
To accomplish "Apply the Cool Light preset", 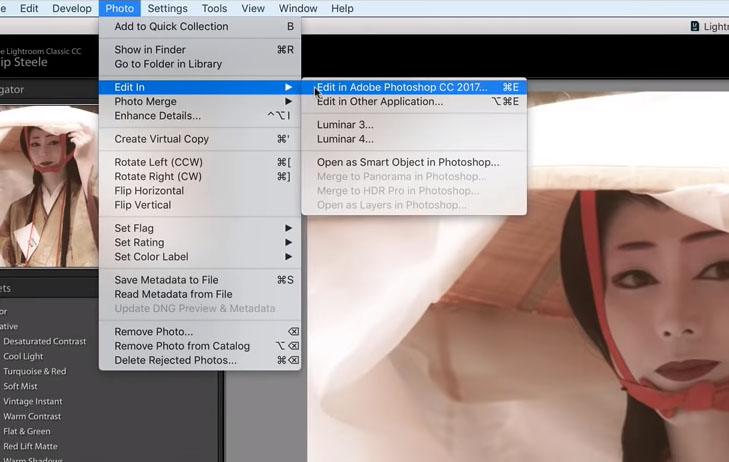I will (23, 356).
